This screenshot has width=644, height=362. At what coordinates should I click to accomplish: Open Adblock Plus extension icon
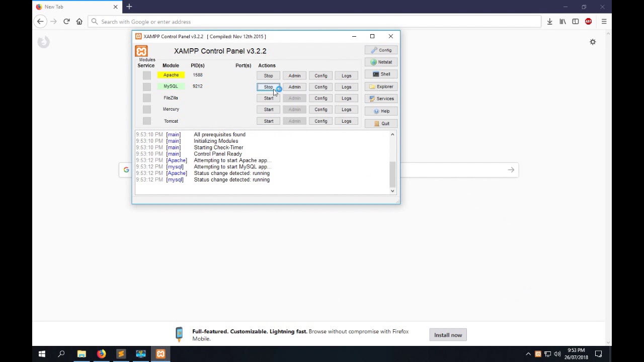click(x=589, y=22)
